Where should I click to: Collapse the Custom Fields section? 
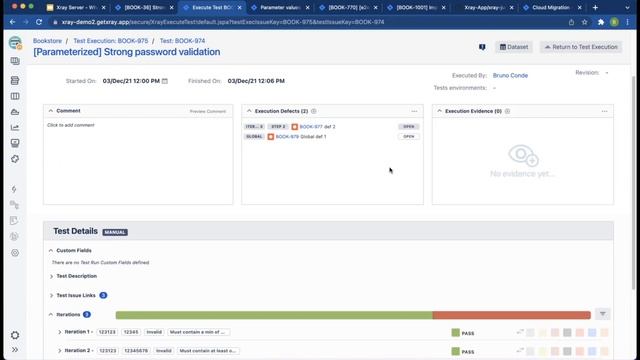point(51,250)
